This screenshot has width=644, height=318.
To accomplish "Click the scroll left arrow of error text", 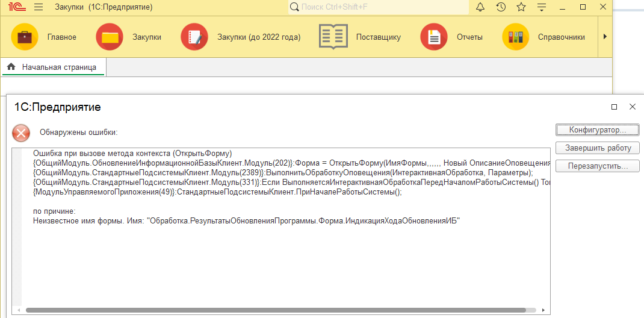I will pos(19,310).
